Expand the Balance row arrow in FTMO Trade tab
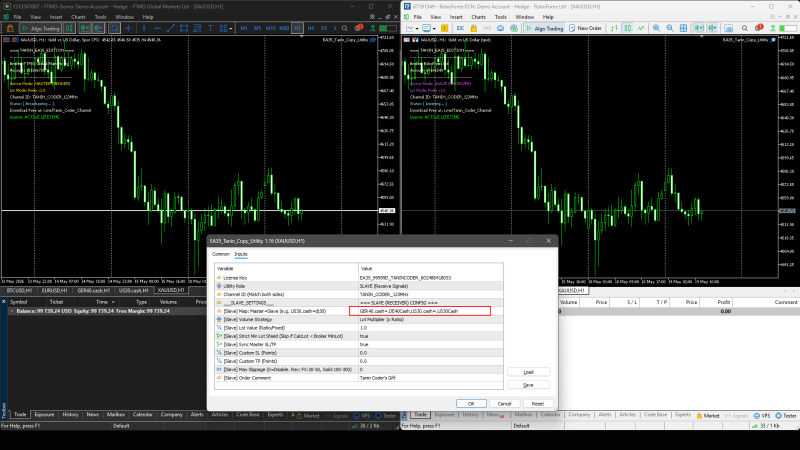This screenshot has width=800, height=450. [x=11, y=311]
